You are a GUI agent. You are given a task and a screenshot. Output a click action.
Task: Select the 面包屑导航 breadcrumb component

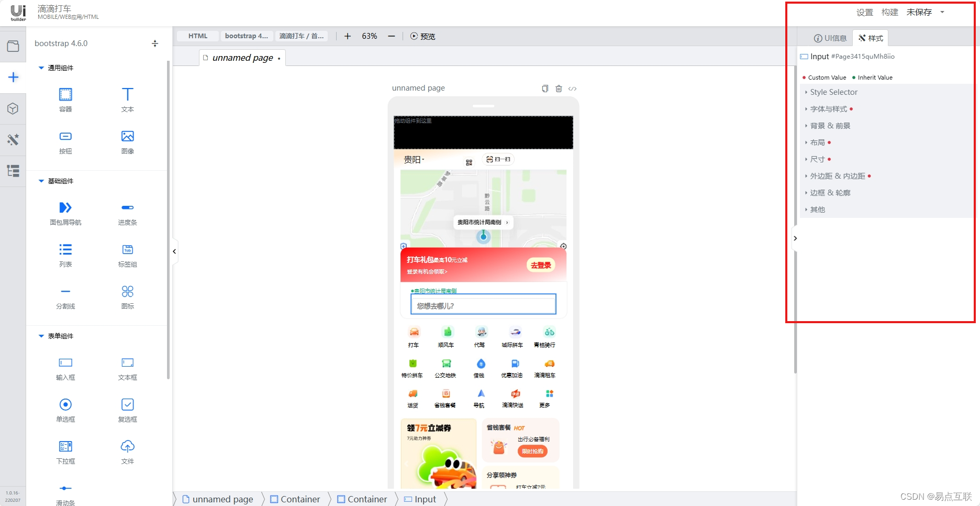click(65, 213)
